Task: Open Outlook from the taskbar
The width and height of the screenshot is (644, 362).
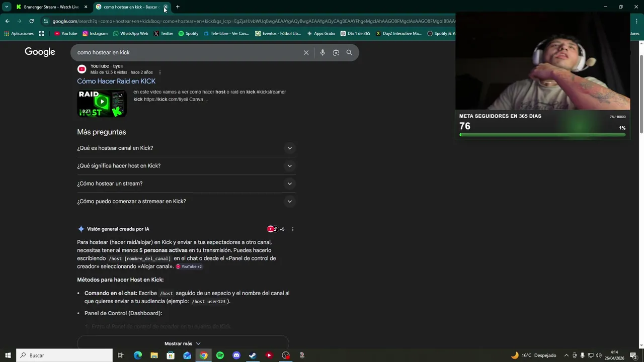Action: (187, 355)
